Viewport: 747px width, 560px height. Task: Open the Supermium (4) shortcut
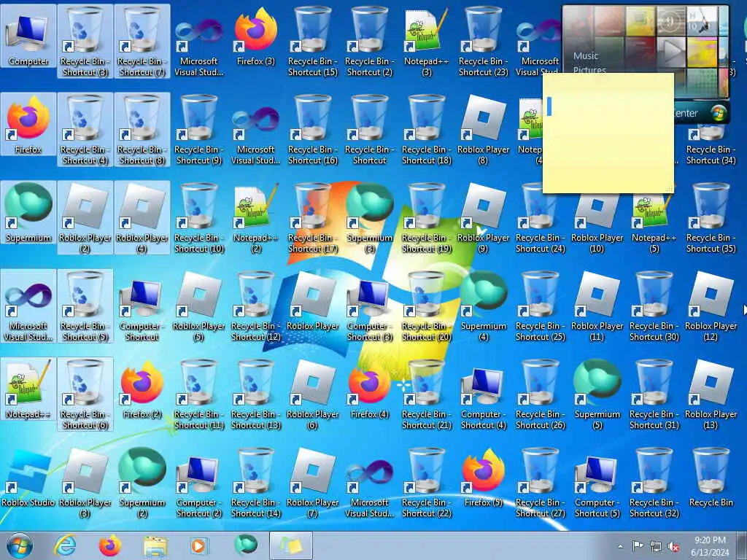pos(483,306)
